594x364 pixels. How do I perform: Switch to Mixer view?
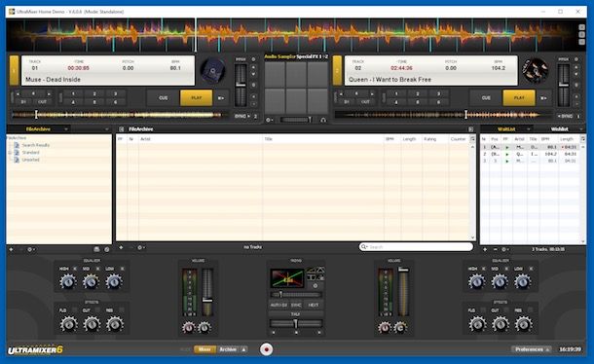click(204, 349)
